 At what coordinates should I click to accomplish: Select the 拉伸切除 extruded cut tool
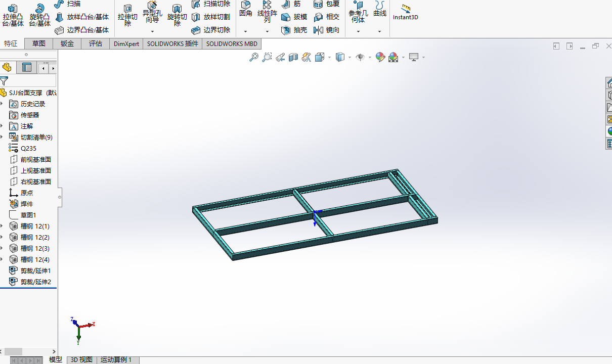pos(127,16)
